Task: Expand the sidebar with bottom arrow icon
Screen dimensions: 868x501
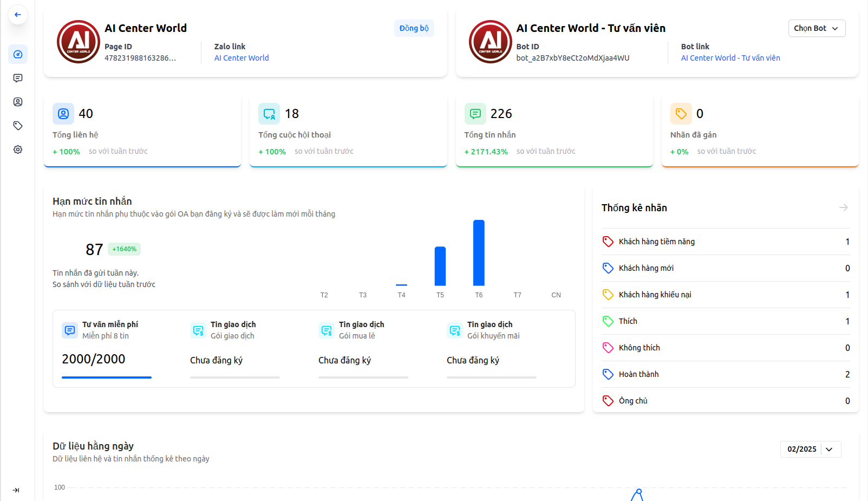Action: click(x=16, y=490)
